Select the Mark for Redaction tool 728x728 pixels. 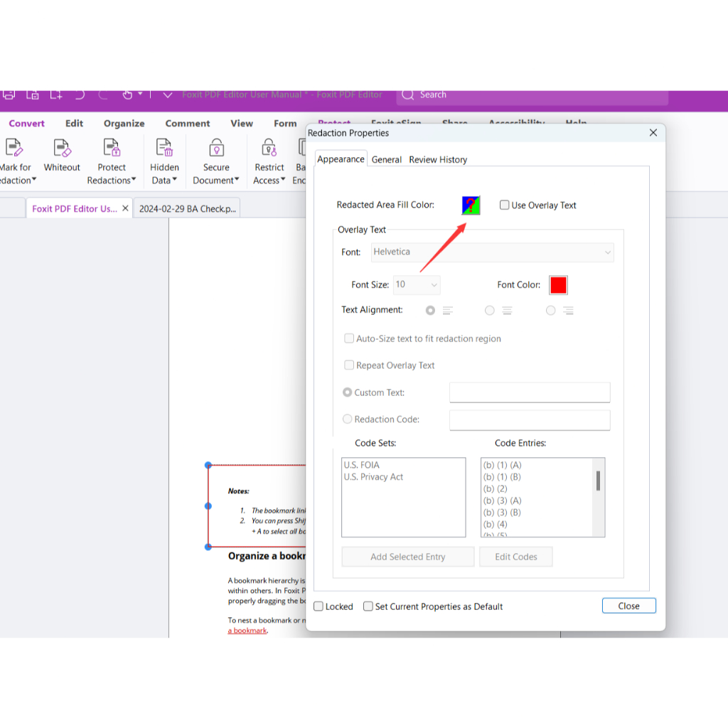tap(14, 148)
